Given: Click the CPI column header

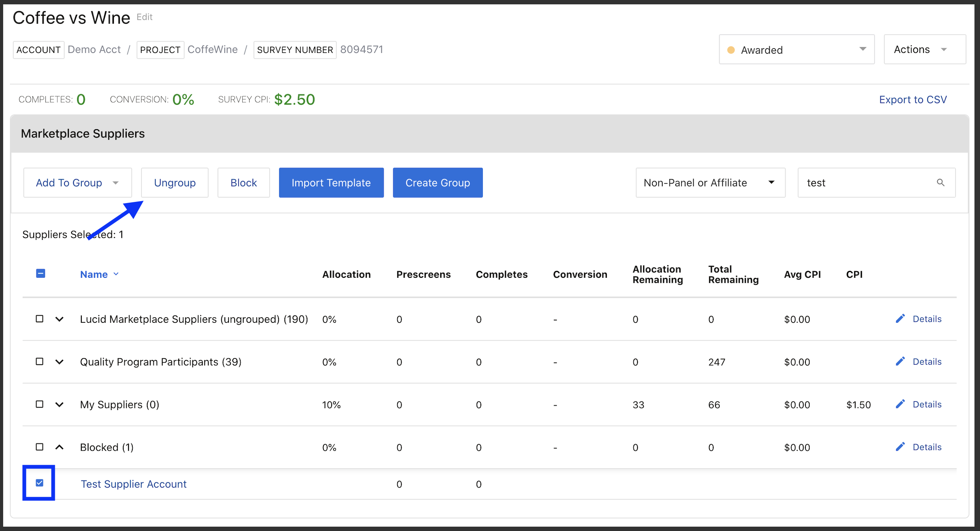Looking at the screenshot, I should [x=854, y=274].
